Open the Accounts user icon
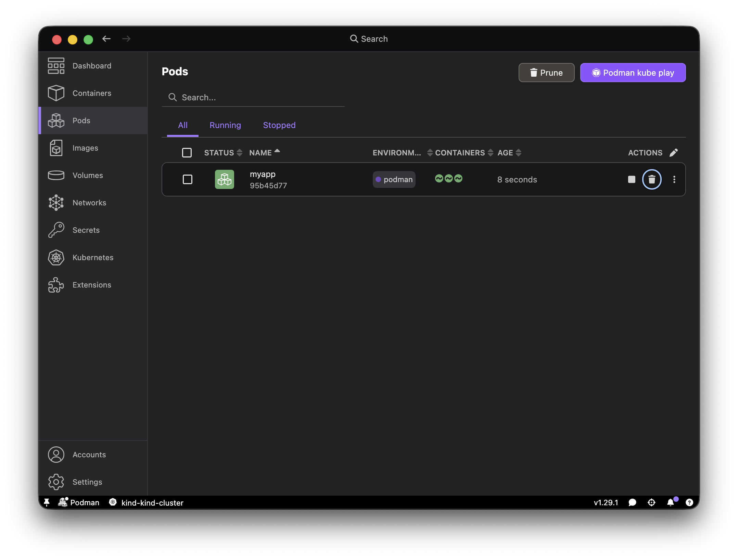This screenshot has width=738, height=560. click(x=56, y=455)
